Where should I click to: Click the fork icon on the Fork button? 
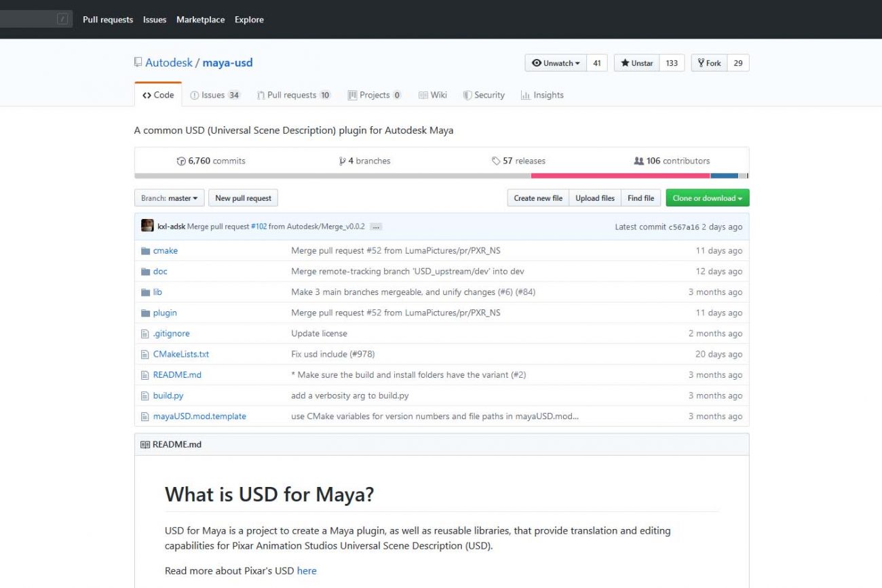coord(699,62)
